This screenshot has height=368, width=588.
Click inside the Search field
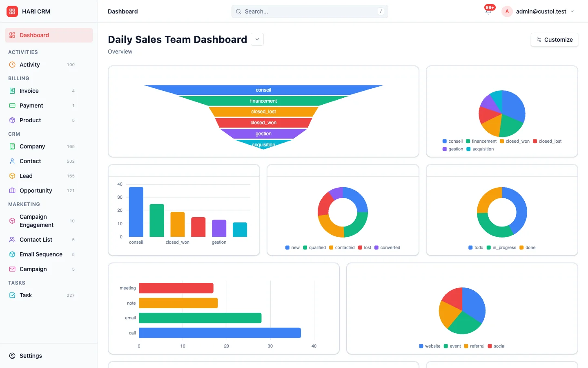310,11
